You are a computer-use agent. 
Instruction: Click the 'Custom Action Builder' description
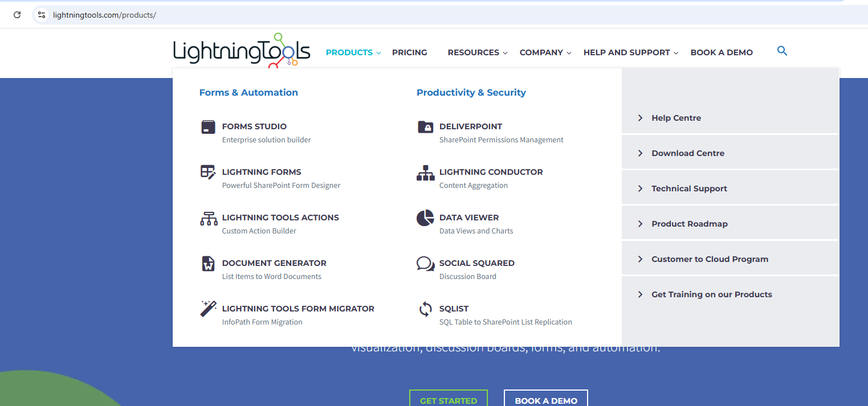point(259,231)
